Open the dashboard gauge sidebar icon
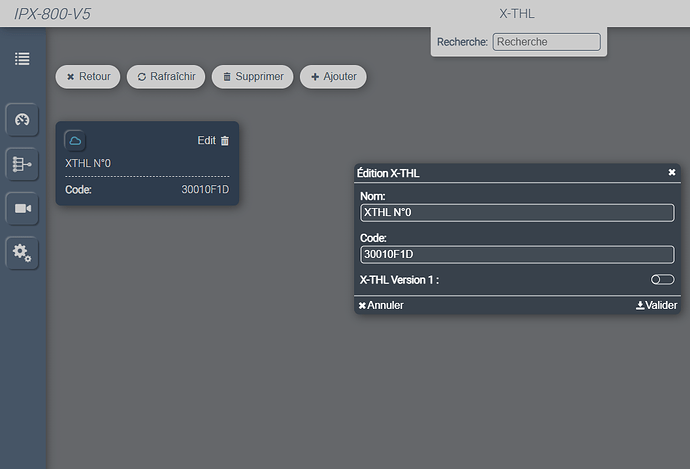This screenshot has height=469, width=690. coord(22,119)
